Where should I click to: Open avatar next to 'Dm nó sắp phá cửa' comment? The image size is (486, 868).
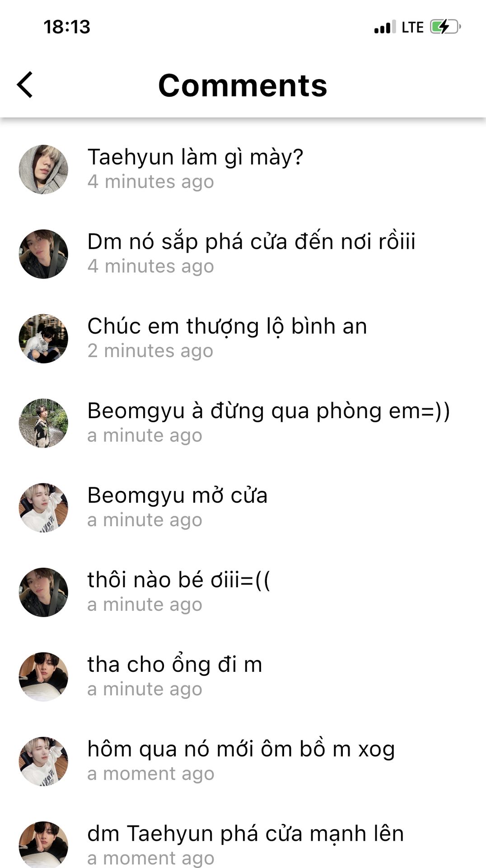point(43,254)
